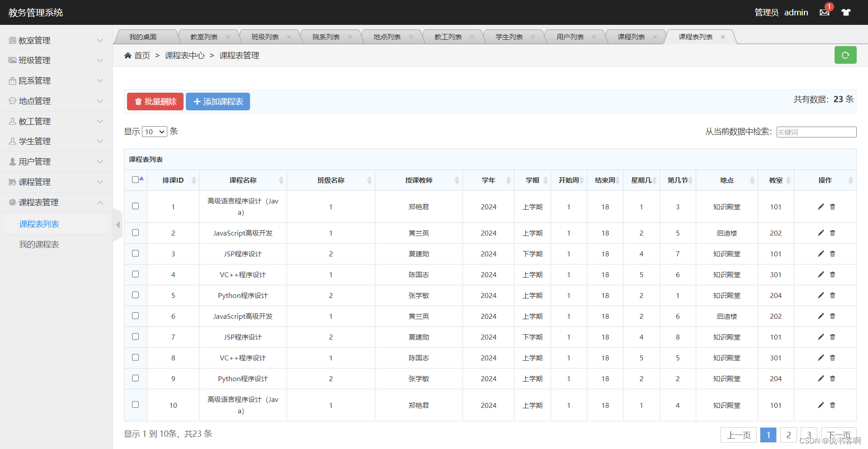This screenshot has width=868, height=449.
Task: Go to page 2 of results
Action: click(x=788, y=435)
